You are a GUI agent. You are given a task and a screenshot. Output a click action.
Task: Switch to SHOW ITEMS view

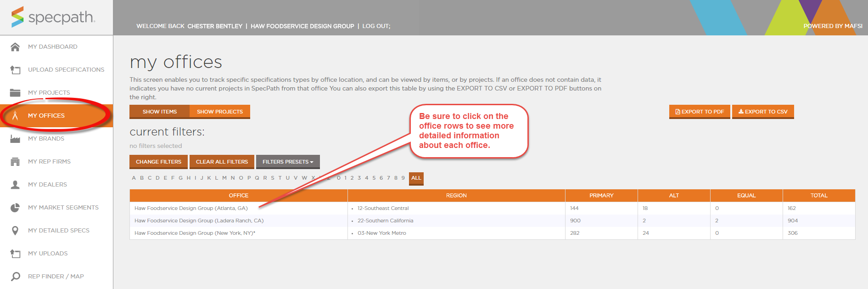(160, 112)
